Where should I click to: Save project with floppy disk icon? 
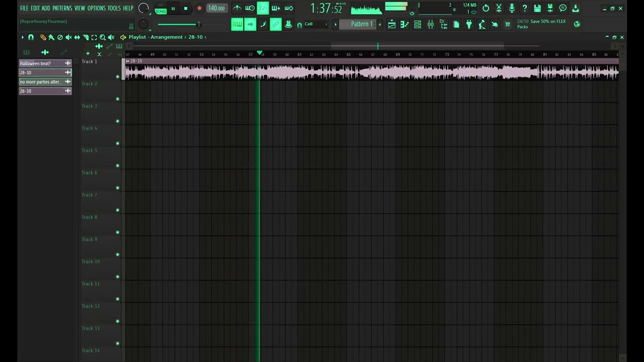pyautogui.click(x=537, y=8)
